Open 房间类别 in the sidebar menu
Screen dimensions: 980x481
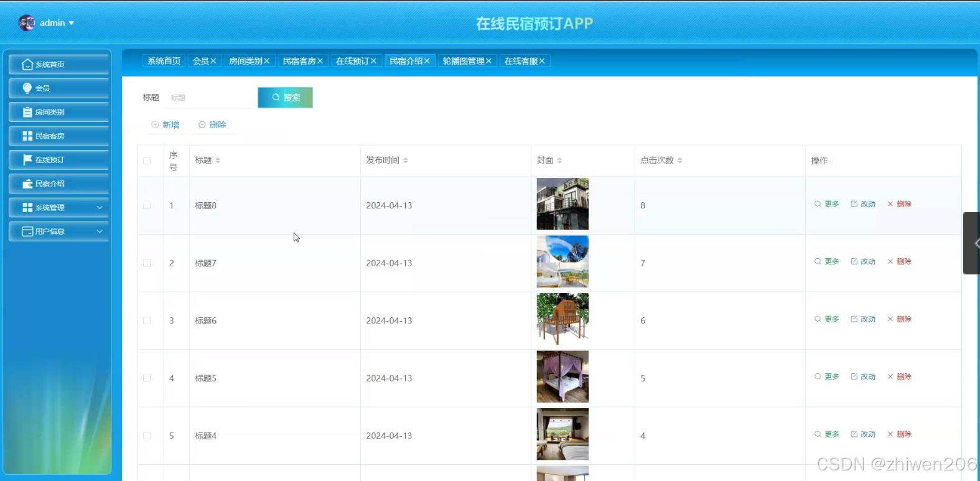(x=59, y=112)
